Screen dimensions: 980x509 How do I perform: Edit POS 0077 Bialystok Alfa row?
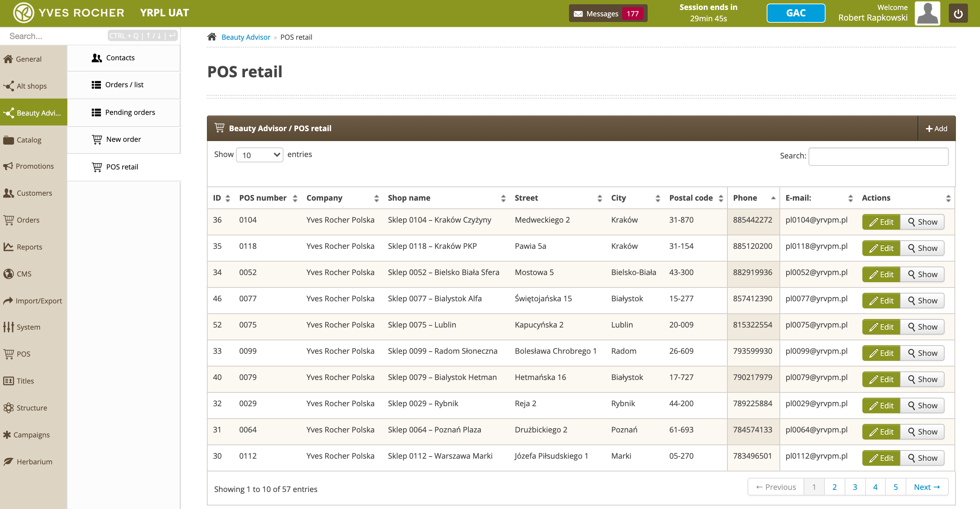click(881, 301)
